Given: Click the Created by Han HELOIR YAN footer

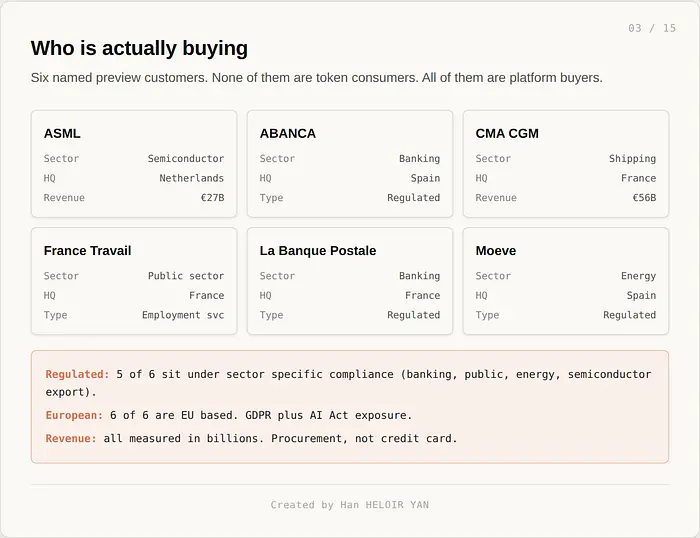Looking at the screenshot, I should click(x=350, y=505).
